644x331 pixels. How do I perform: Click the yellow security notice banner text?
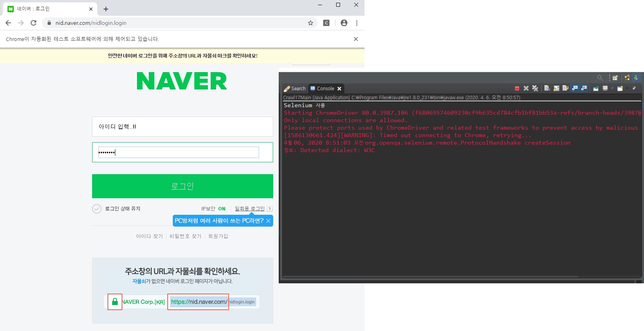183,56
